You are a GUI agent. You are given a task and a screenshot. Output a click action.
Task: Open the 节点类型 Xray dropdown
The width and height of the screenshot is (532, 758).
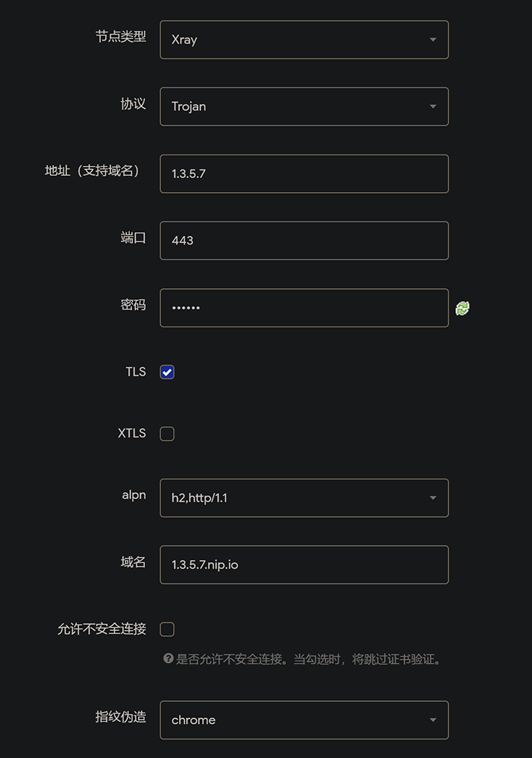tap(304, 40)
